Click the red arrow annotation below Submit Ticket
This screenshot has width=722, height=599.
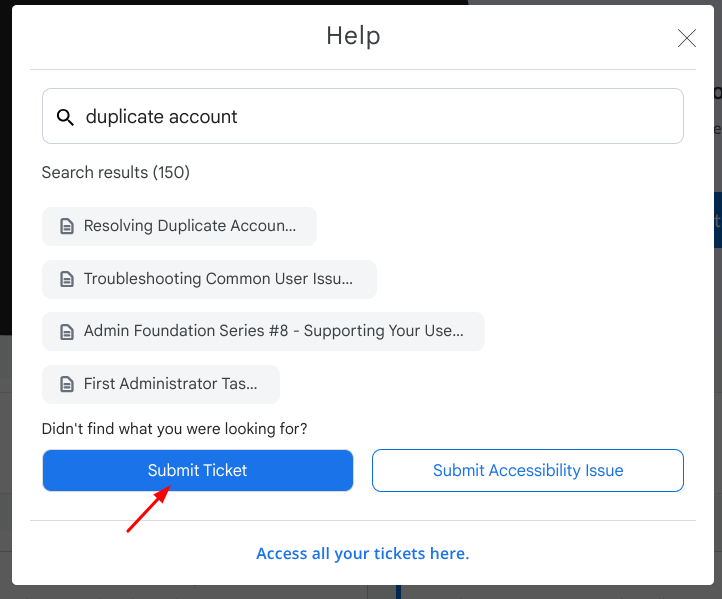148,509
